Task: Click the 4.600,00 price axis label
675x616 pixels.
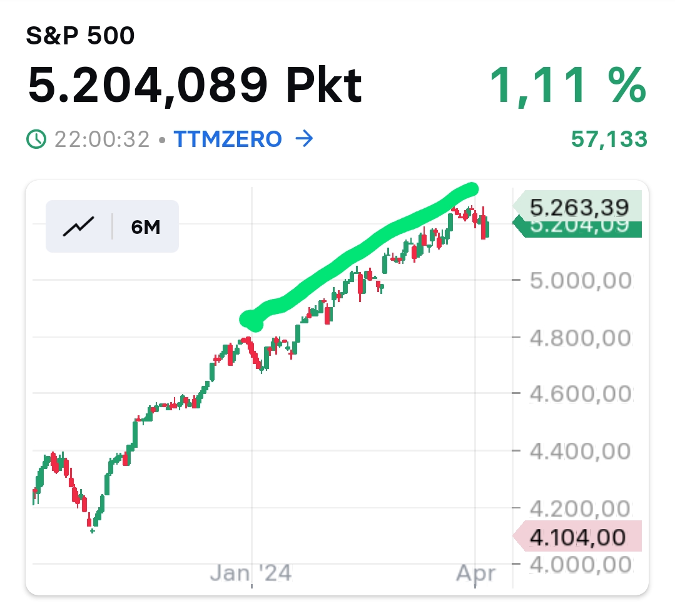Action: point(581,395)
